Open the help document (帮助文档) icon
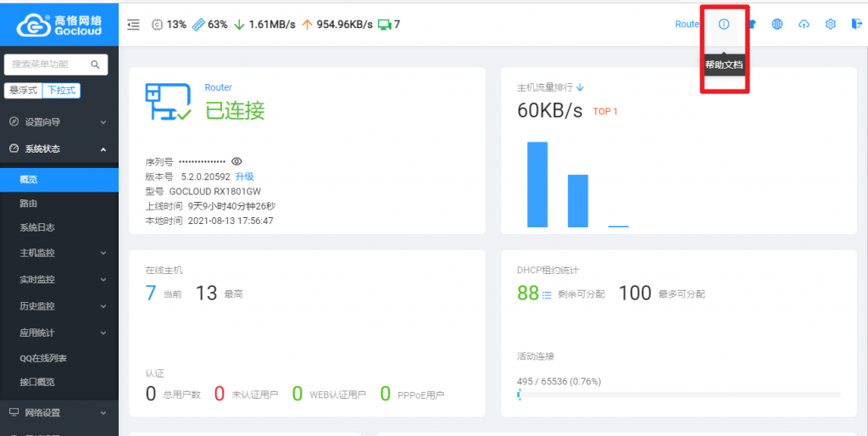This screenshot has width=868, height=436. (724, 24)
